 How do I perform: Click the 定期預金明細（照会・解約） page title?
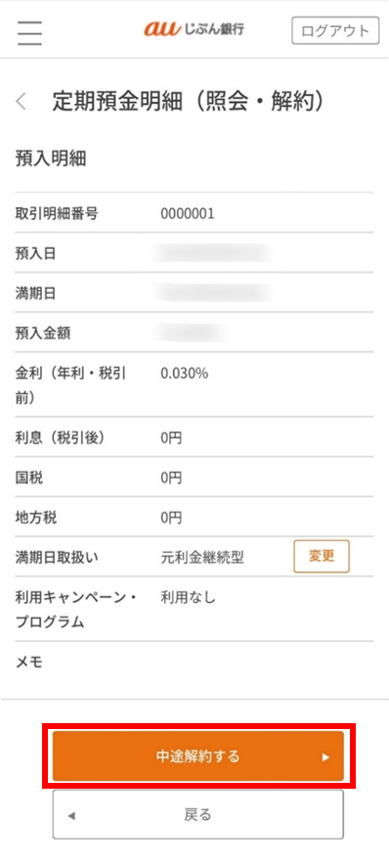tap(188, 102)
